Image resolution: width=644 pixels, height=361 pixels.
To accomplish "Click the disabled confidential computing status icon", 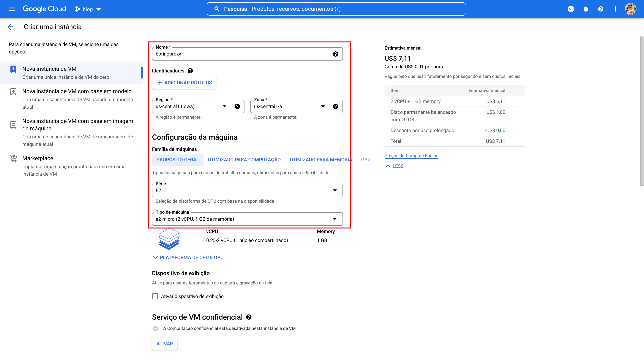I will tap(155, 328).
